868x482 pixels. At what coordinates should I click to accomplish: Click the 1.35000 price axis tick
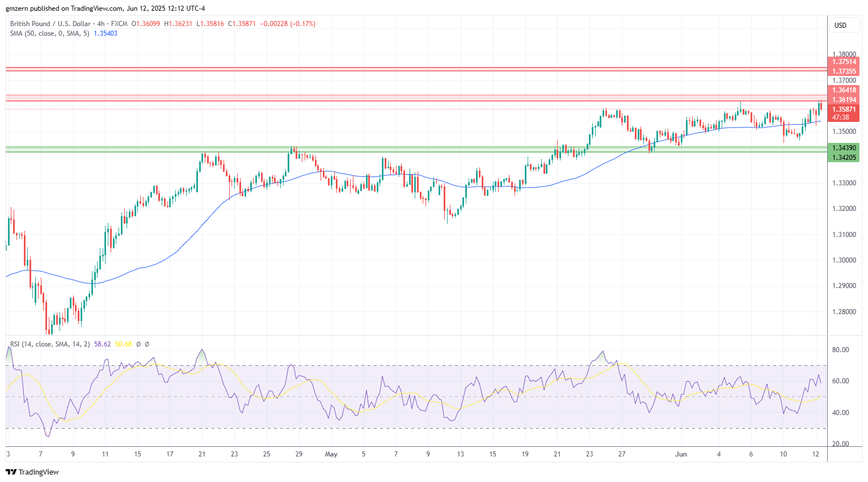844,132
